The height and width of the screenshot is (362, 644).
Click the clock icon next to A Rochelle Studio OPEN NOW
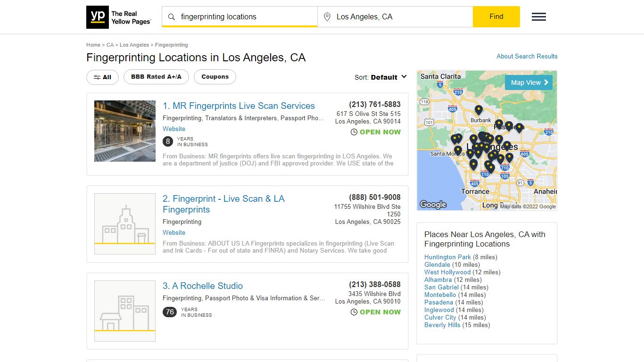tap(354, 312)
